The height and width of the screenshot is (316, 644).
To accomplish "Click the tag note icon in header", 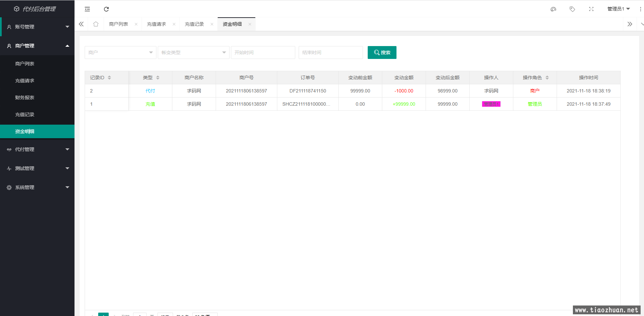I will 572,9.
